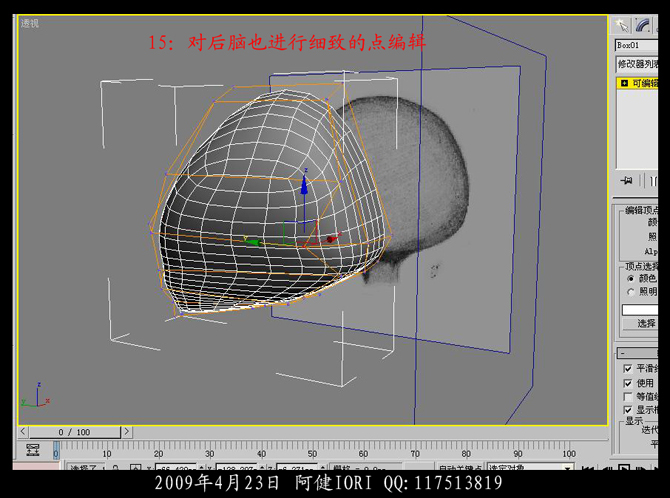Switch to the Modify panel tab icon

point(642,25)
